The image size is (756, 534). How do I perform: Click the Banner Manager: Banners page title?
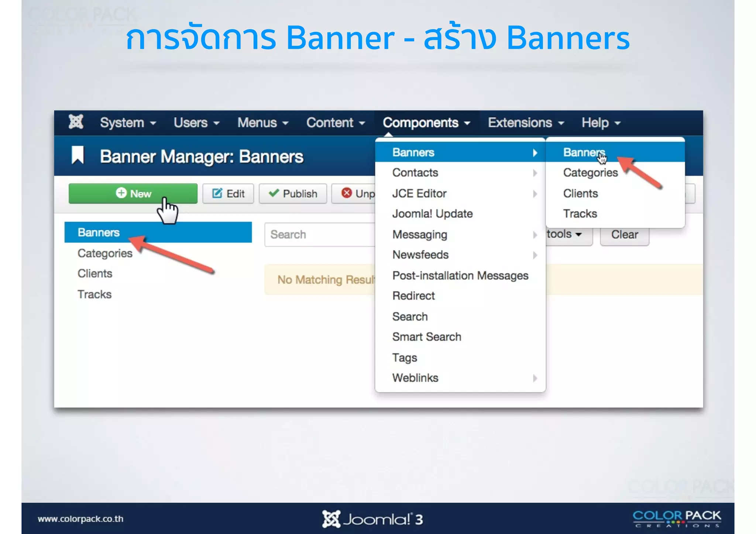click(x=202, y=156)
